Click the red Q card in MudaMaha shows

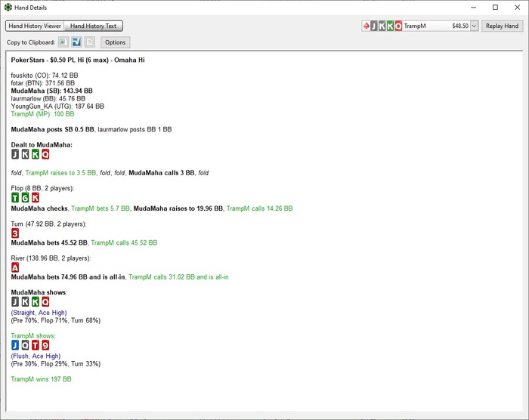(45, 301)
